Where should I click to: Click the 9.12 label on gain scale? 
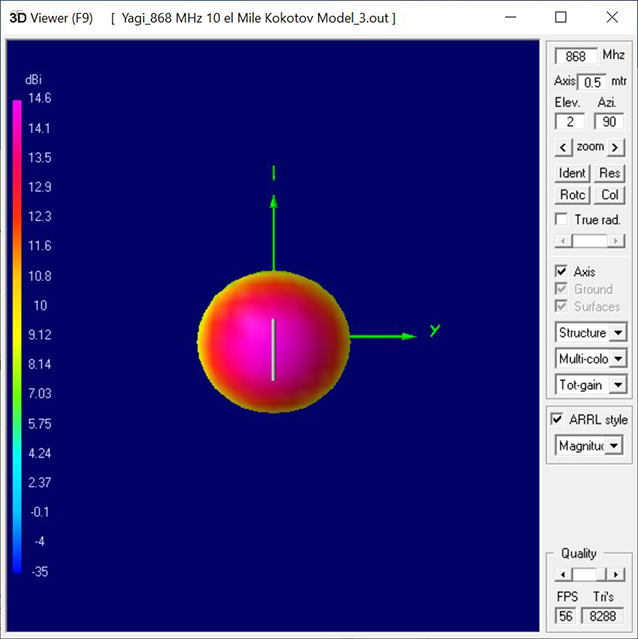40,335
